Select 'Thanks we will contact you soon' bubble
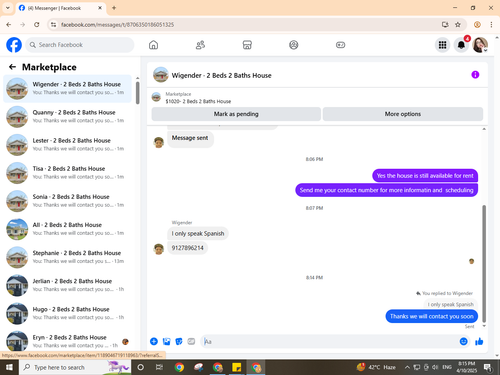 click(432, 316)
